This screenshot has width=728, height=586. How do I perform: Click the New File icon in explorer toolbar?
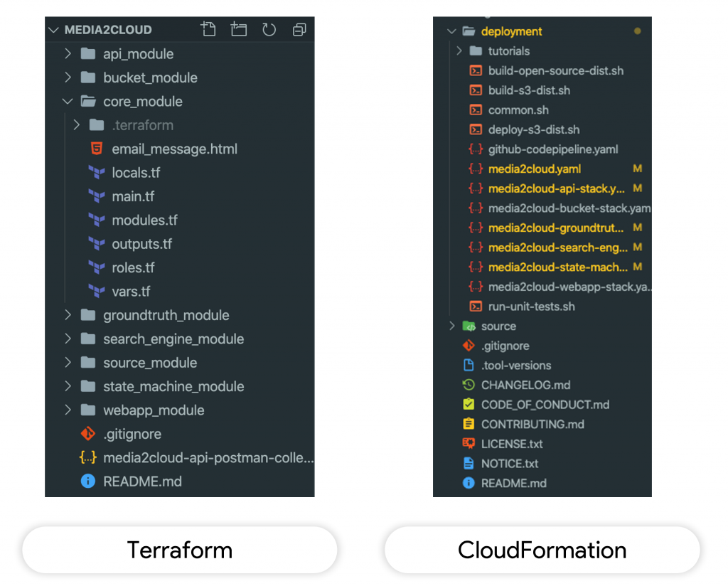(208, 29)
